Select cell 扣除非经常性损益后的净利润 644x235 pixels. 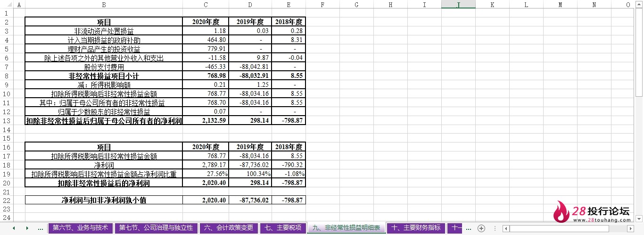click(x=104, y=183)
